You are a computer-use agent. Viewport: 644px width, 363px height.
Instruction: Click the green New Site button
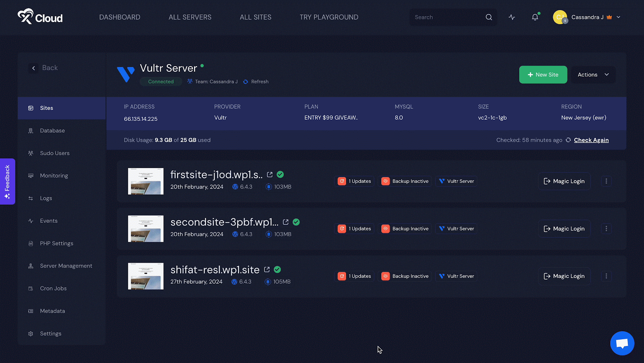(543, 75)
